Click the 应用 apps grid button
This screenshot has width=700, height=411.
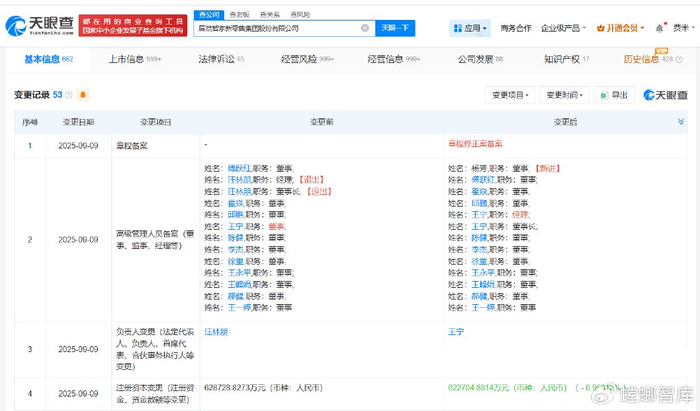point(470,29)
